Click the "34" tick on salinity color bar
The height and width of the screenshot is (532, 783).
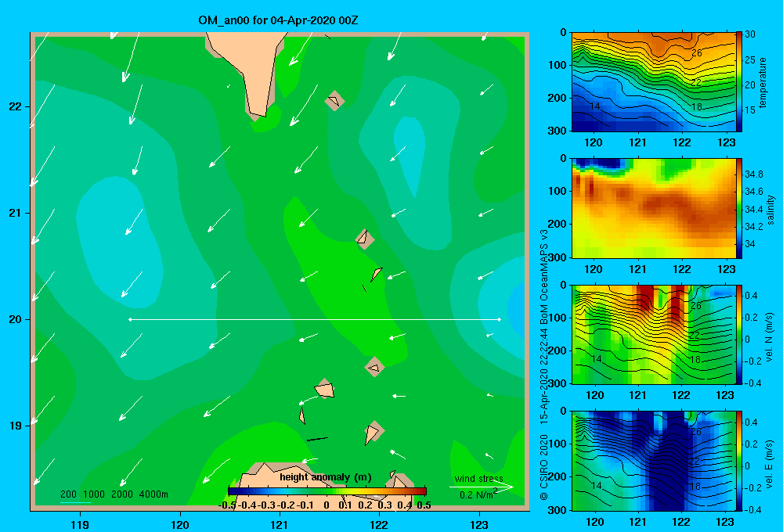tap(749, 244)
